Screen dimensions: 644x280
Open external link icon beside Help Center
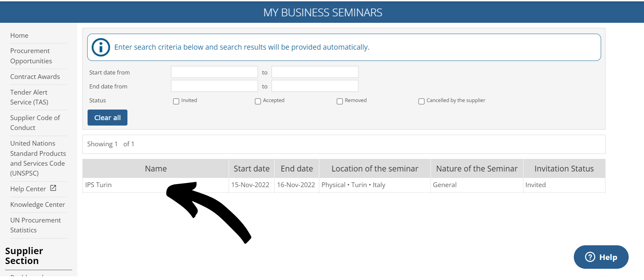coord(53,188)
